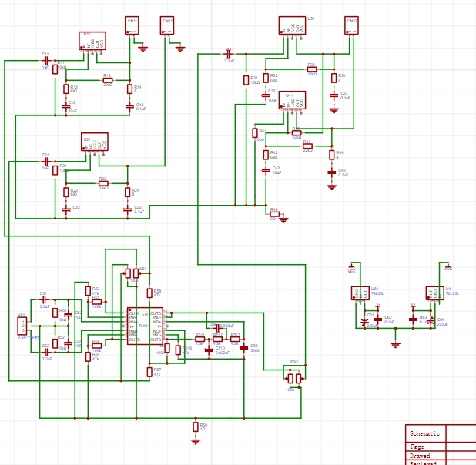The image size is (476, 465).
Task: Select capacitor C32 10uF symbol
Action: click(266, 95)
